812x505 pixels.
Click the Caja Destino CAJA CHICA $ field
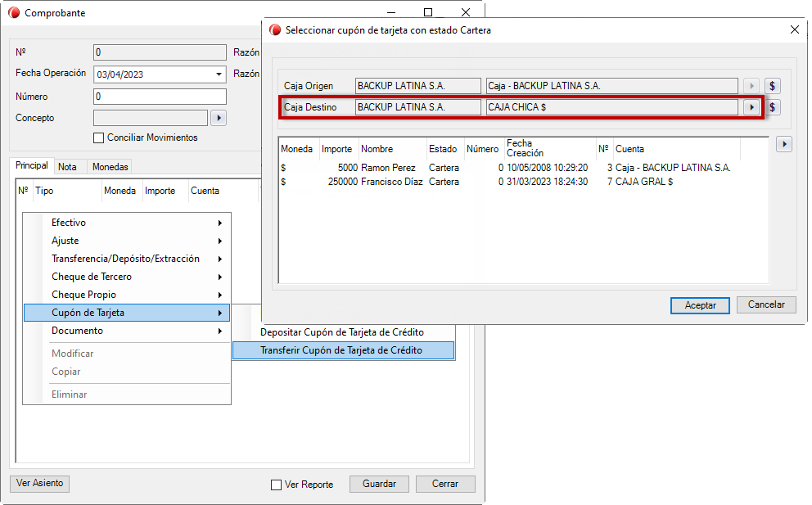point(612,107)
